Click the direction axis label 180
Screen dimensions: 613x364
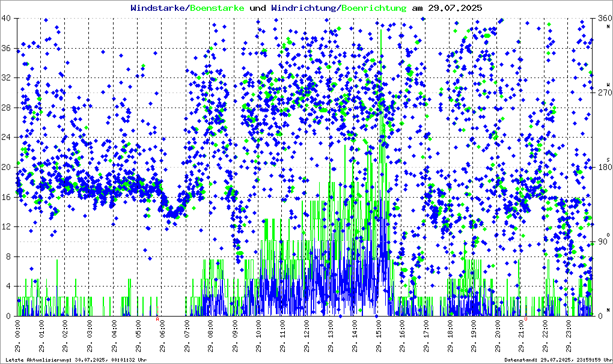(x=605, y=167)
